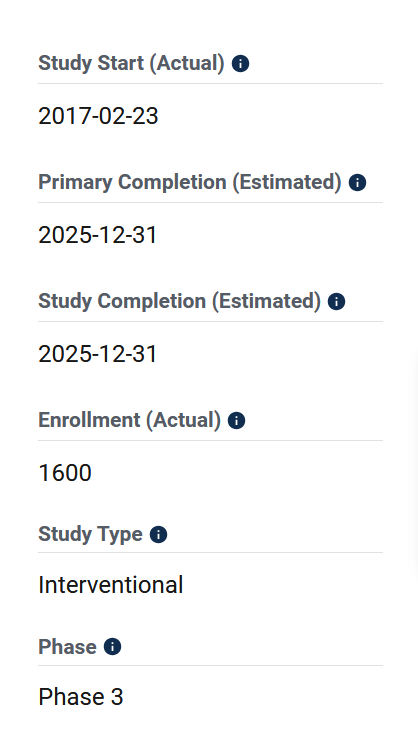Screen dimensions: 418x736
Task: Select the 1600 enrollment number
Action: click(x=65, y=473)
